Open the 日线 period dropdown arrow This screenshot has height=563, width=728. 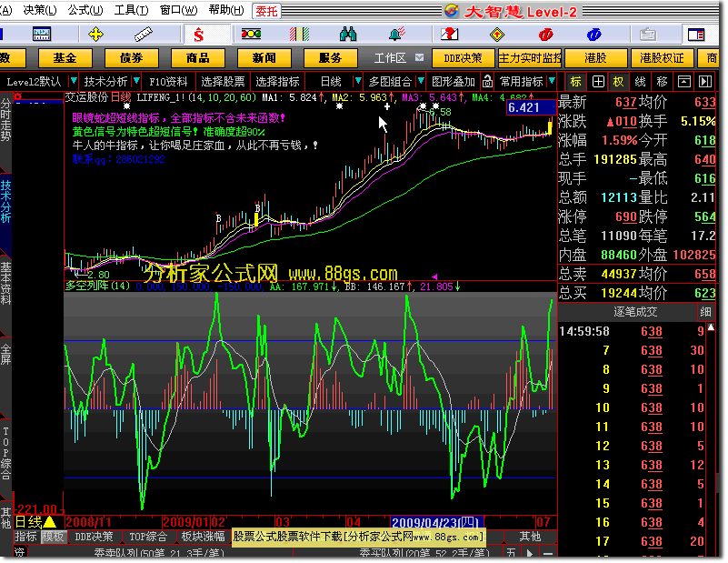point(358,81)
